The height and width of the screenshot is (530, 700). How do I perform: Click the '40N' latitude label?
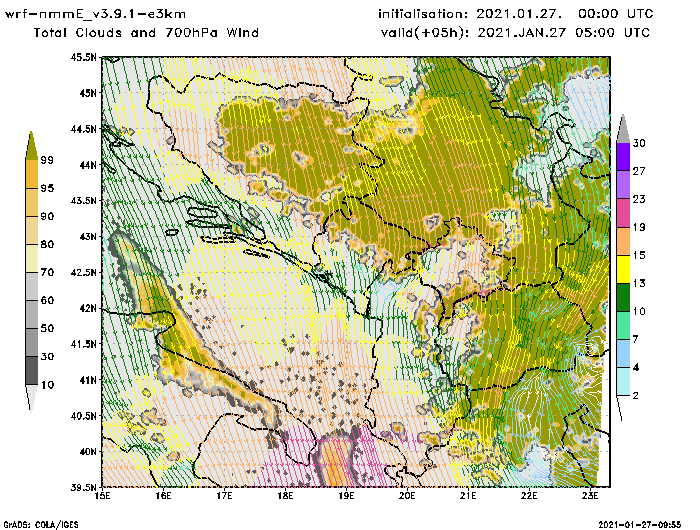(x=88, y=451)
